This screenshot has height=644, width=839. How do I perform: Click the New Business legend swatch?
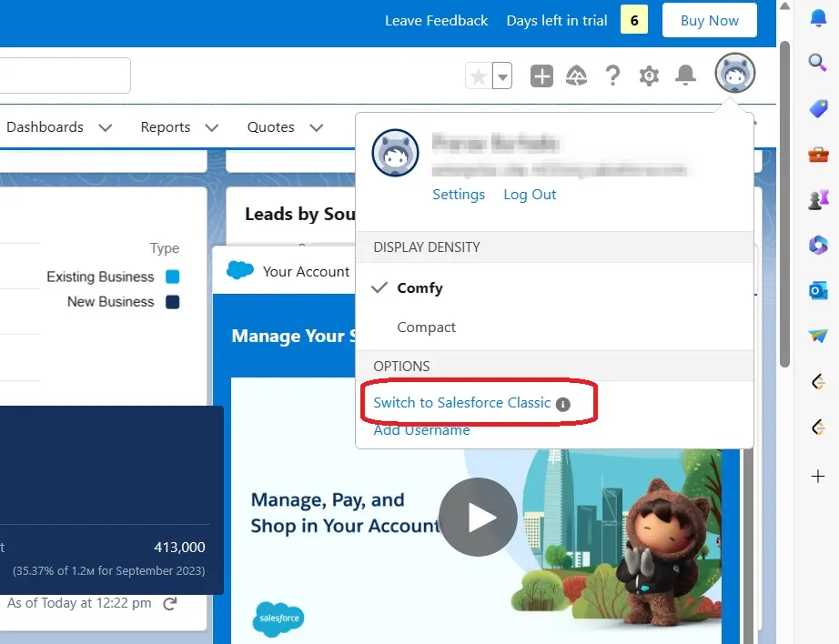172,302
